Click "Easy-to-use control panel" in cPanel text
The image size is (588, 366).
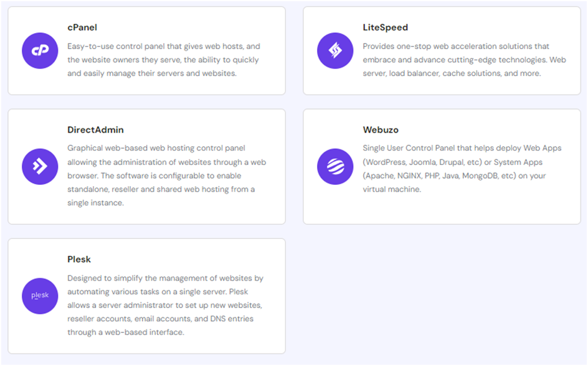(116, 46)
